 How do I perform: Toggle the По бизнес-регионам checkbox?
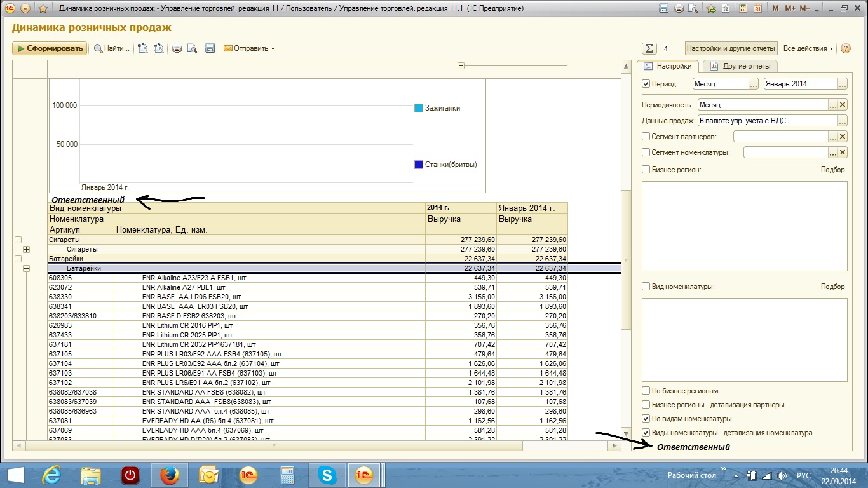(646, 391)
